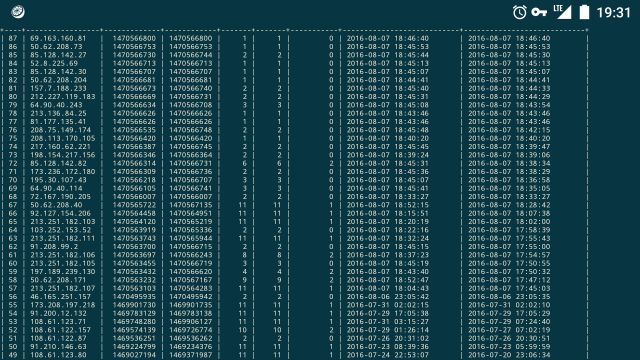This screenshot has height=360, width=640.
Task: Click IP 212.227.119.183 in row 80
Action: [x=62, y=97]
